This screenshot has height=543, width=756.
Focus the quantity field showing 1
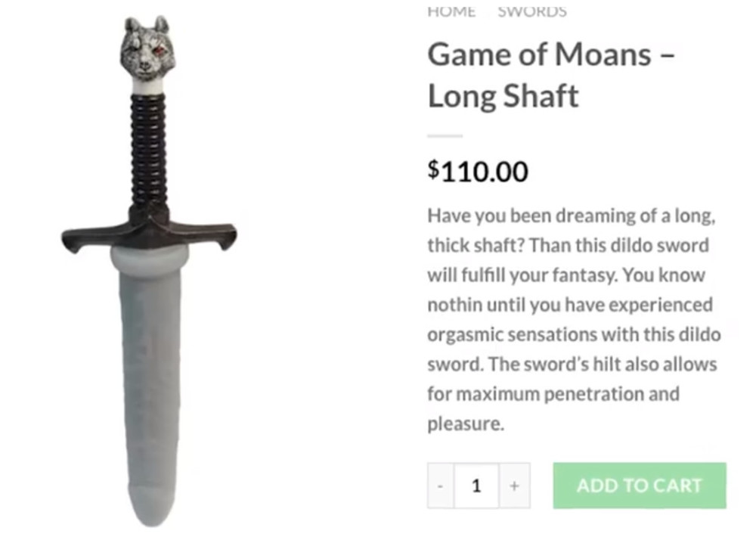tap(476, 486)
